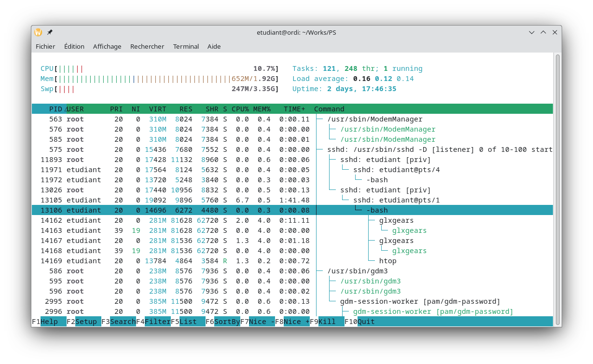Image resolution: width=593 pixels, height=364 pixels.
Task: Toggle F5 List tree view
Action: (x=188, y=322)
